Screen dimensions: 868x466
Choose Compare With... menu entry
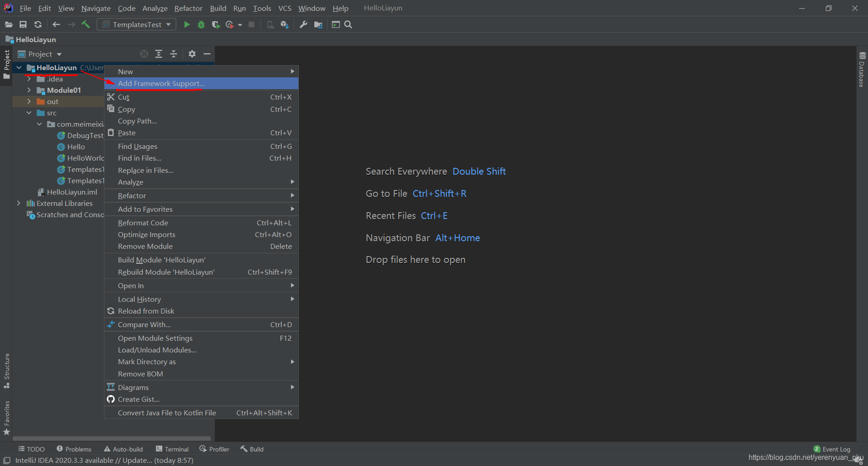tap(201, 324)
